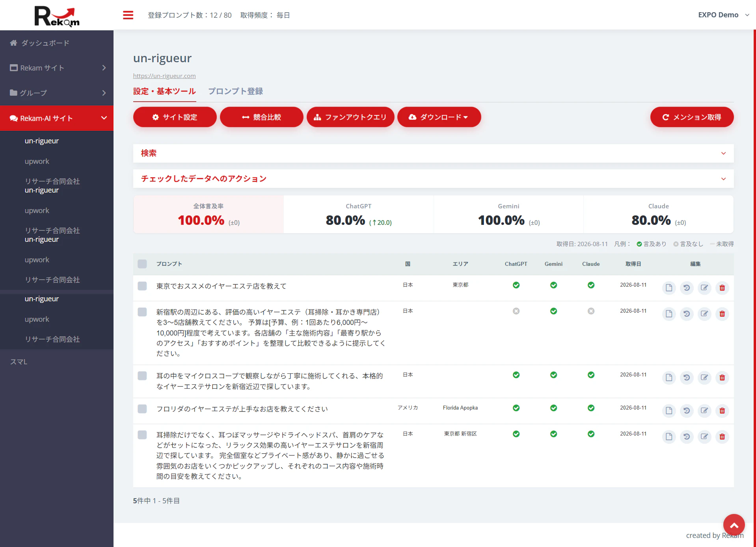Click the プロンプト column header

pyautogui.click(x=169, y=264)
